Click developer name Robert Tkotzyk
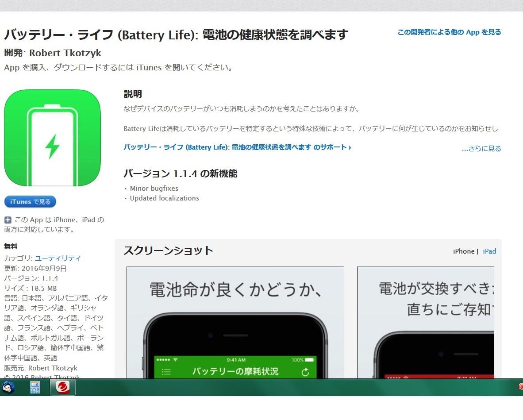The image size is (523, 420). coord(65,53)
